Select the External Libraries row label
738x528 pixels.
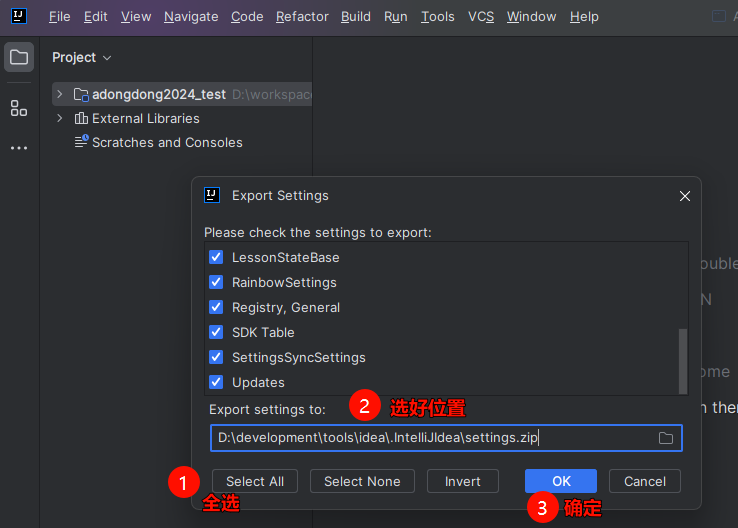coord(146,119)
